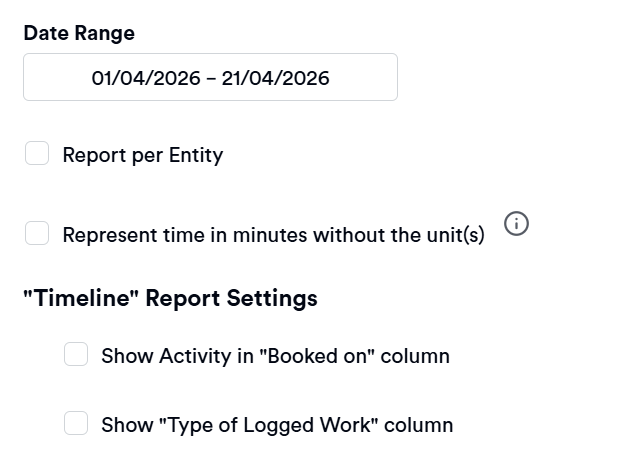Tick the represent time in minutes checkbox
This screenshot has height=456, width=639.
[37, 234]
